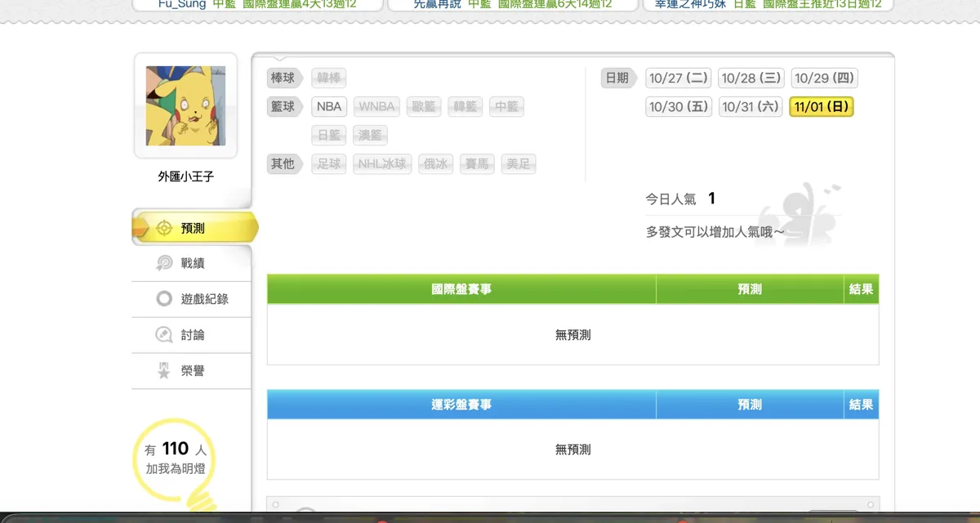Select the 足球 sport filter

tap(329, 163)
